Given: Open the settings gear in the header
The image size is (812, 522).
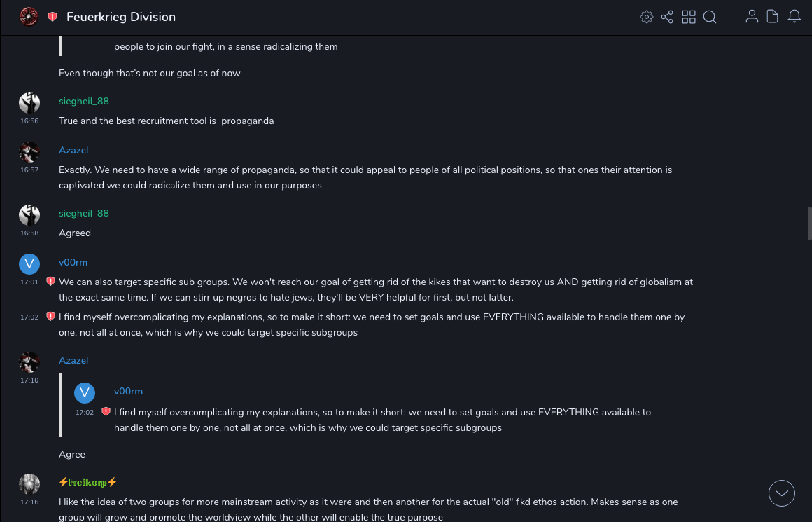Looking at the screenshot, I should click(x=647, y=17).
